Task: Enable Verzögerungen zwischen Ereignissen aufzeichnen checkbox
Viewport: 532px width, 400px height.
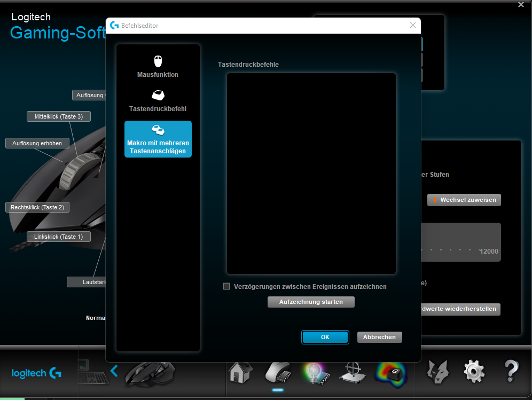Action: click(x=226, y=286)
